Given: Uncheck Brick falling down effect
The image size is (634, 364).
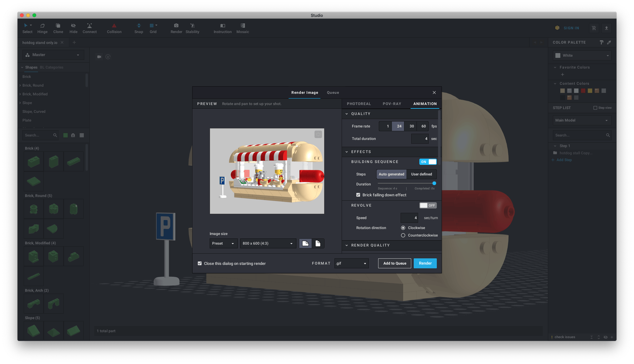Looking at the screenshot, I should pos(358,195).
